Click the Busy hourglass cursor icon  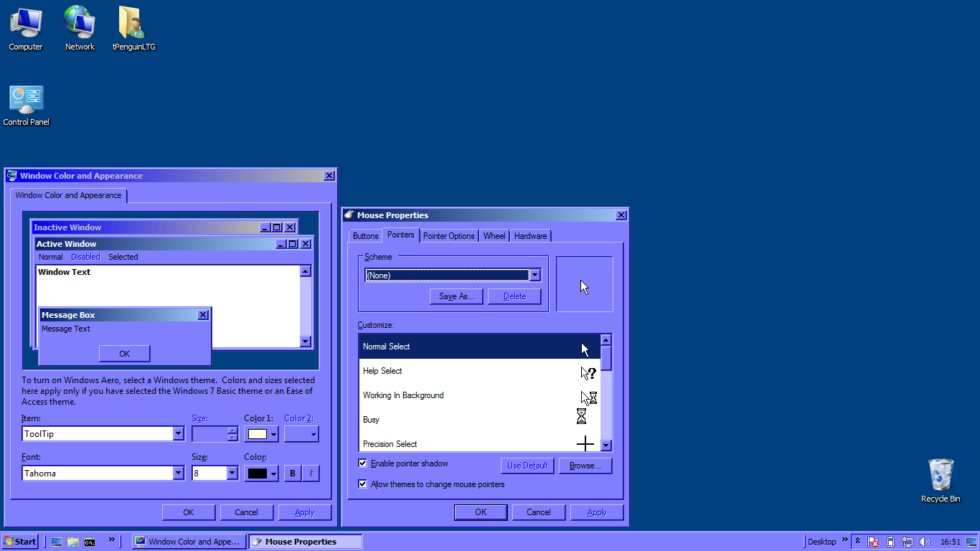pyautogui.click(x=581, y=416)
